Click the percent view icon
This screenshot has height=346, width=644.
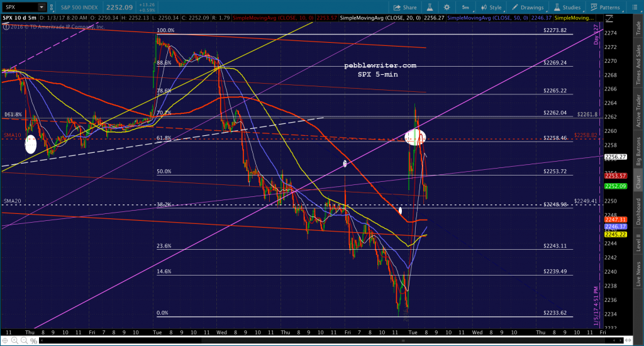tap(34, 341)
